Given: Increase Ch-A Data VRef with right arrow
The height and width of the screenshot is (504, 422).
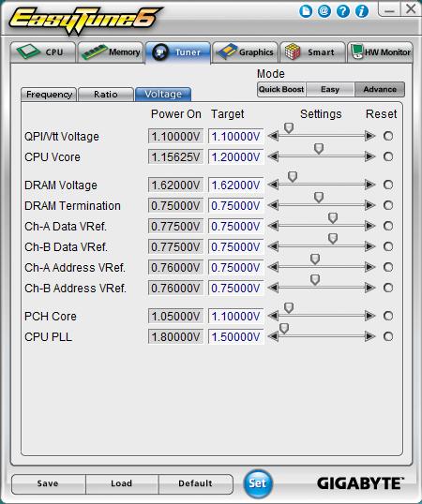Looking at the screenshot, I should 370,226.
